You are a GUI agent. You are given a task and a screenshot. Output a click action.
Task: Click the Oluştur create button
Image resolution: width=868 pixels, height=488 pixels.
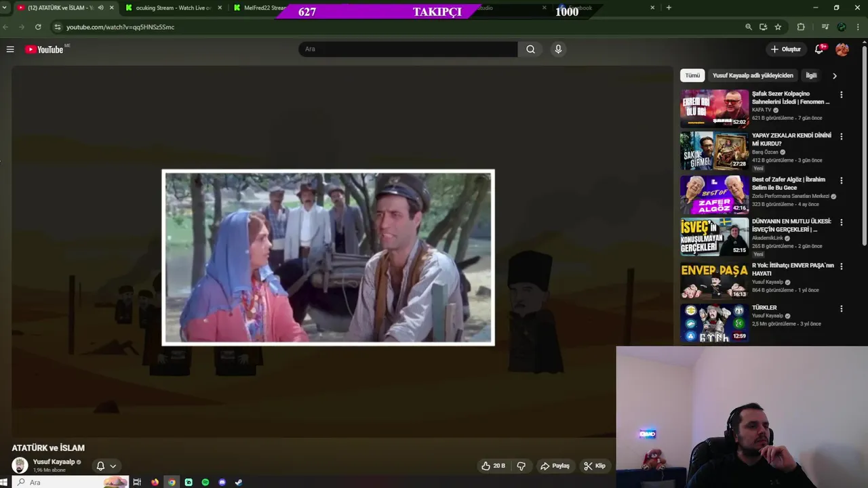(785, 49)
